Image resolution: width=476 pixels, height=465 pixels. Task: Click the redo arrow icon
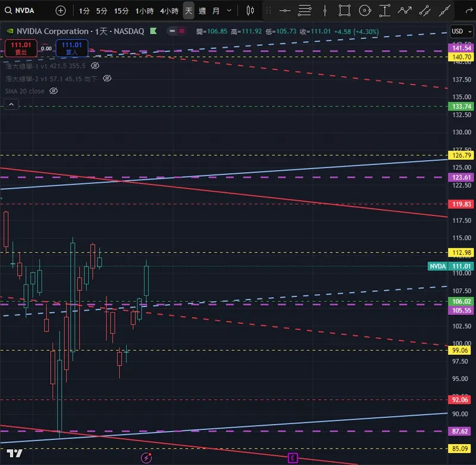469,11
